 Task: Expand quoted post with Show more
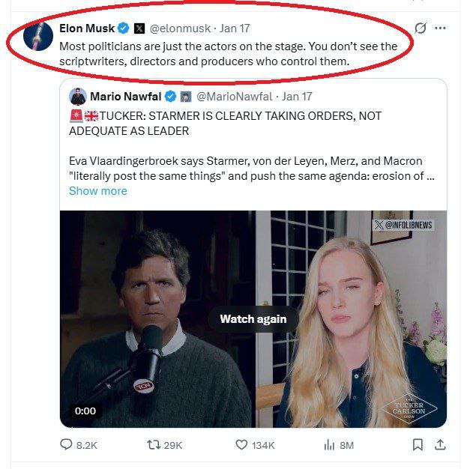pos(97,190)
